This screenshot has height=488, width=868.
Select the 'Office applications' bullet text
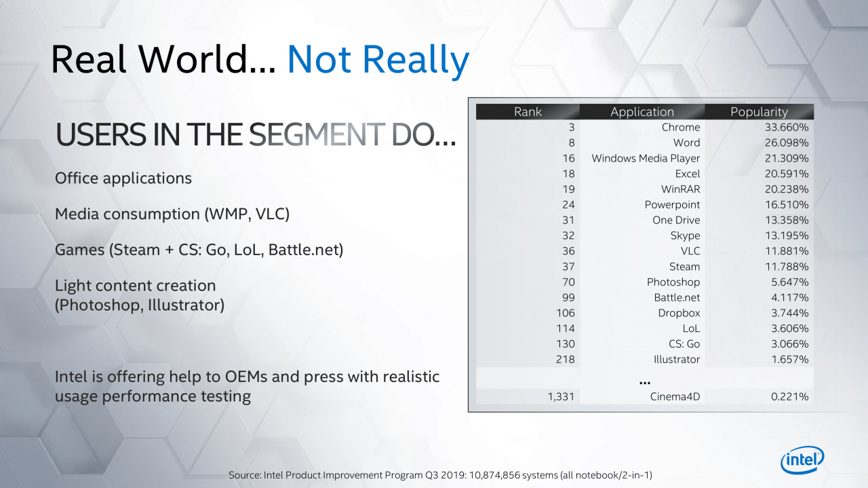123,179
